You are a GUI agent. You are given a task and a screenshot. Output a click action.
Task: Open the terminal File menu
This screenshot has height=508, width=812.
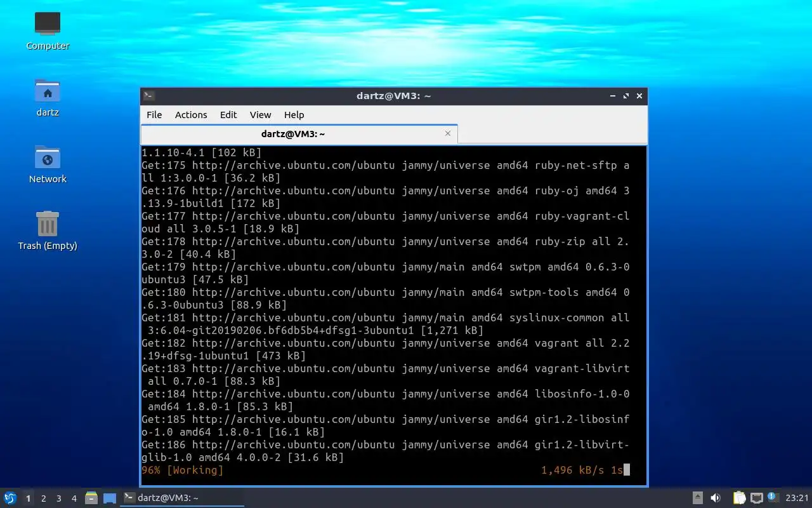tap(154, 115)
